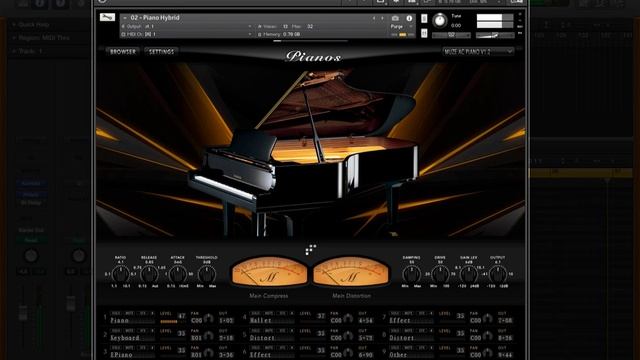Switch to the BROWSER tab
640x360 pixels.
[x=123, y=52]
